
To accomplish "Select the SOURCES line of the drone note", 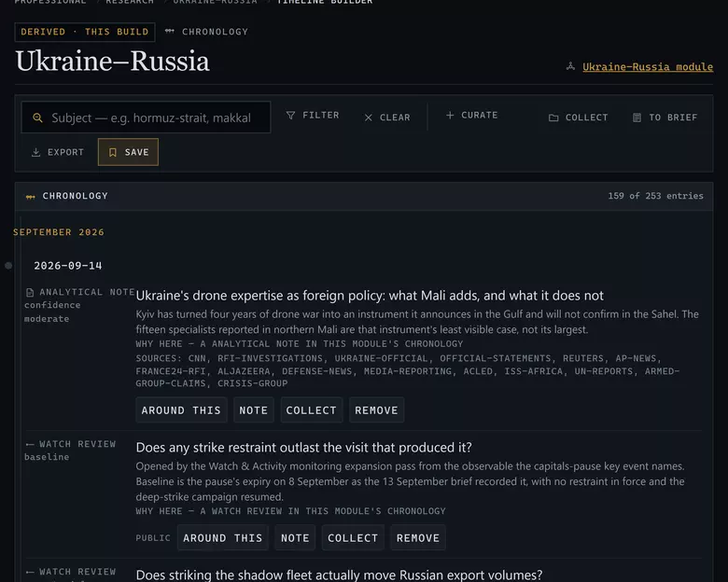I will click(407, 371).
